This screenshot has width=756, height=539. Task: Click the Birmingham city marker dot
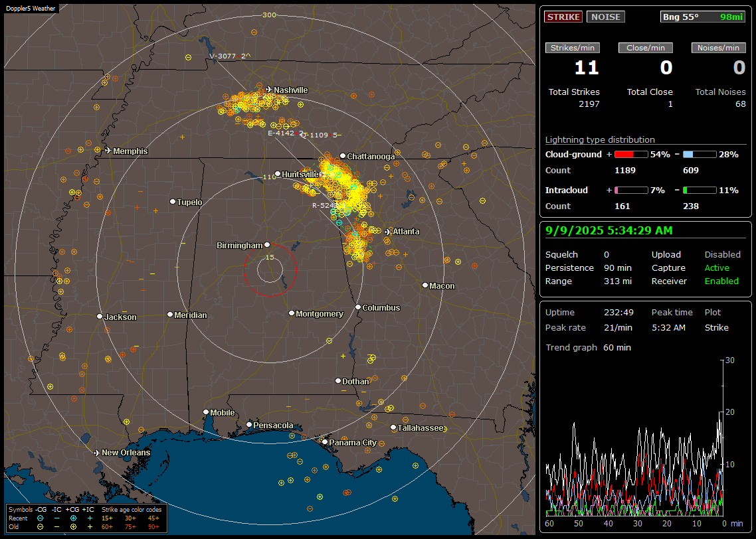[267, 245]
